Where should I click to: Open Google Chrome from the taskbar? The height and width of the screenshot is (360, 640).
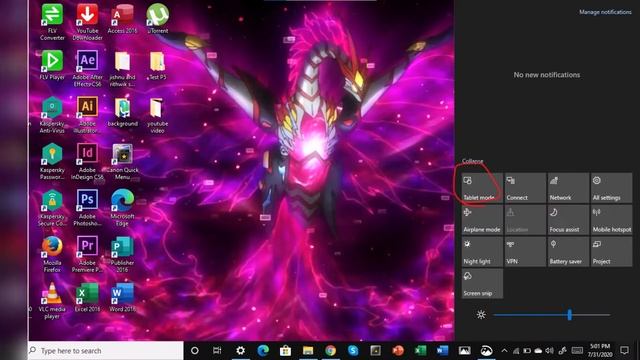pos(331,350)
